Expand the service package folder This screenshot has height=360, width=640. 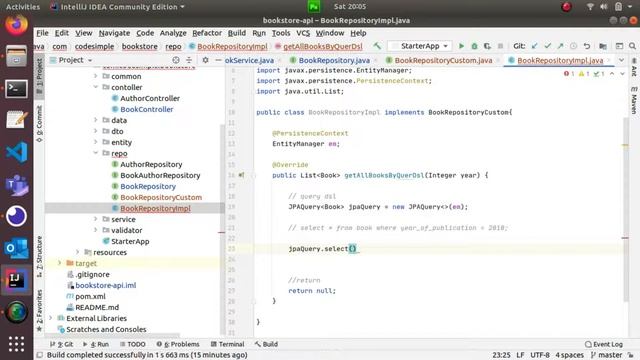point(96,219)
